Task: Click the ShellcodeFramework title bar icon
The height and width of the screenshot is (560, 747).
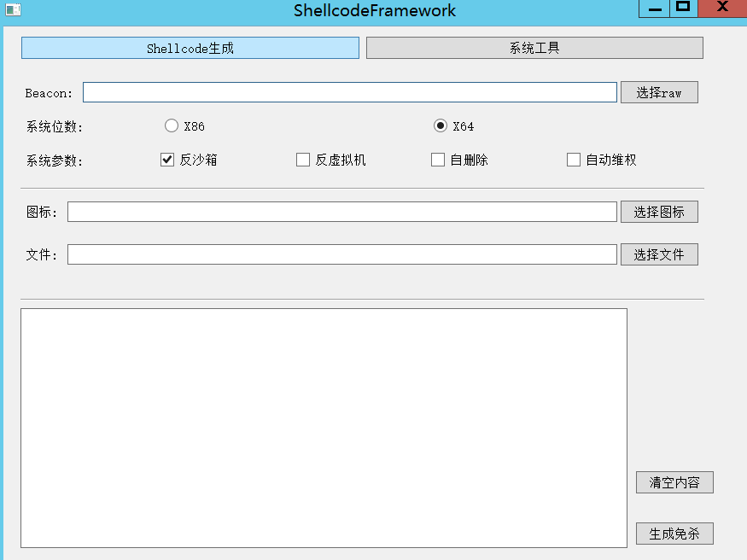Action: coord(11,9)
